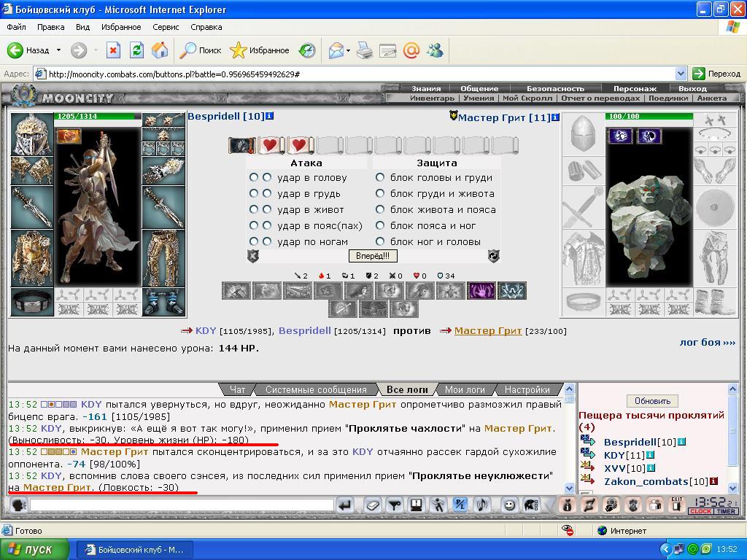The width and height of the screenshot is (747, 560).
Task: Click the пуск Start button
Action: click(x=34, y=550)
